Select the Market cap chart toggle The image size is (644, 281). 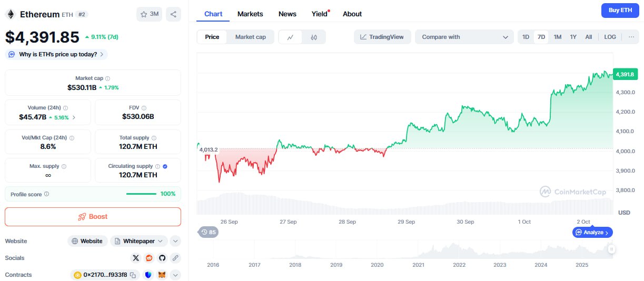[x=250, y=37]
